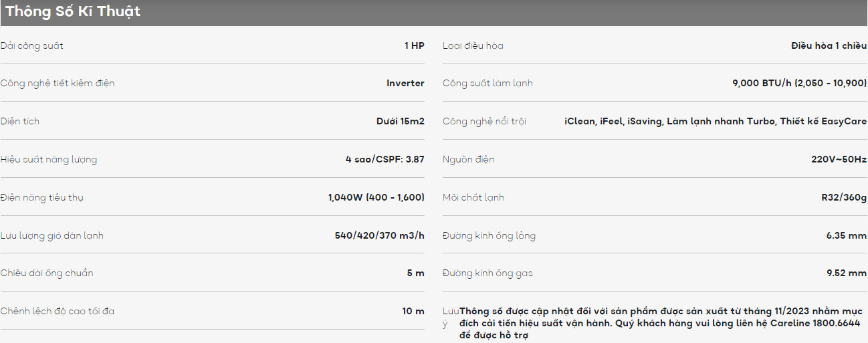Click the "Chiều dài ống chuẩn" label
This screenshot has width=868, height=343.
tap(47, 273)
